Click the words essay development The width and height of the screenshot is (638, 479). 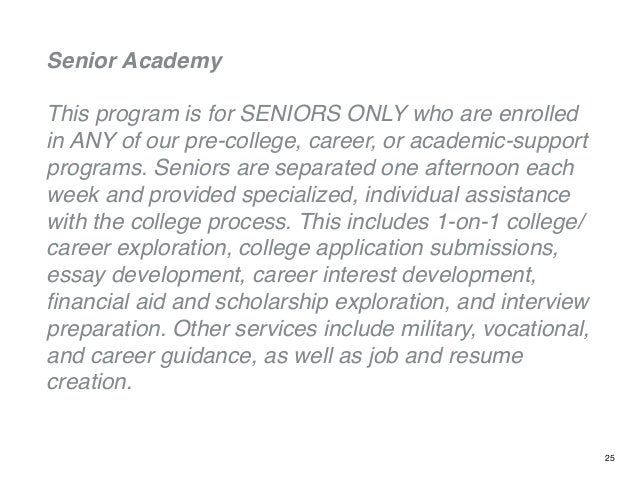(x=143, y=276)
